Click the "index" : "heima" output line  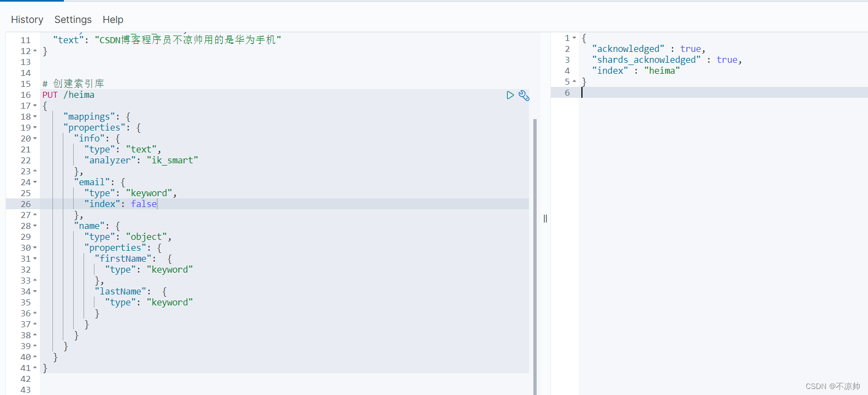tap(636, 70)
